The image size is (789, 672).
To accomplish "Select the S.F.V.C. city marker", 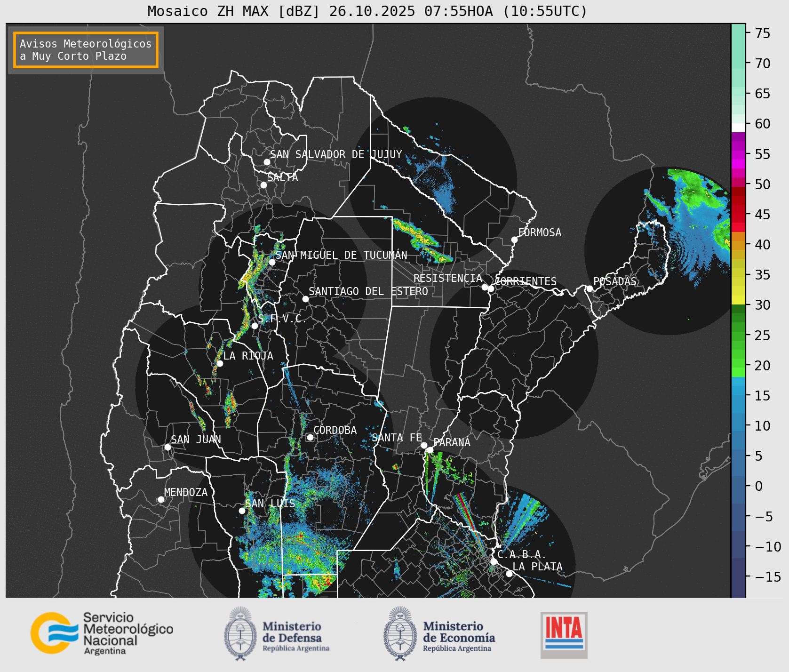I will point(255,326).
